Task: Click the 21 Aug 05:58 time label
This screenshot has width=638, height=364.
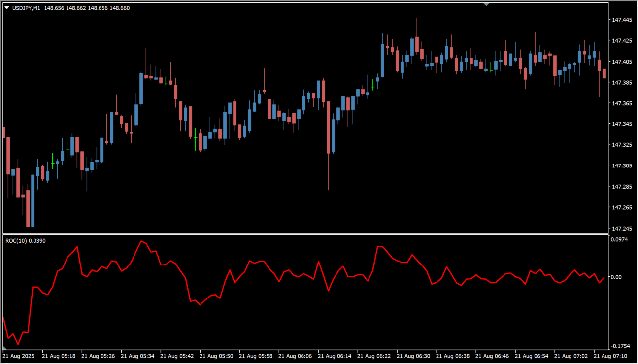Action: (x=256, y=356)
